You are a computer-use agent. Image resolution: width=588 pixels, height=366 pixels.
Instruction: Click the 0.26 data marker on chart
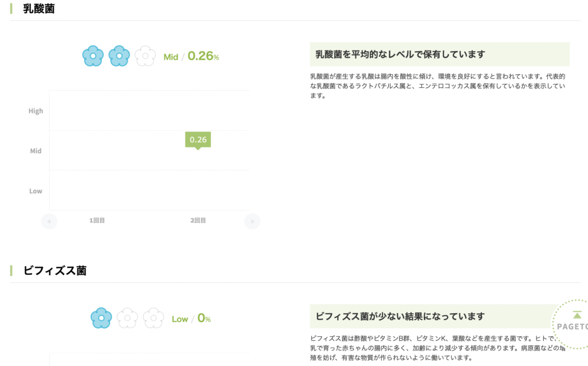pyautogui.click(x=198, y=141)
